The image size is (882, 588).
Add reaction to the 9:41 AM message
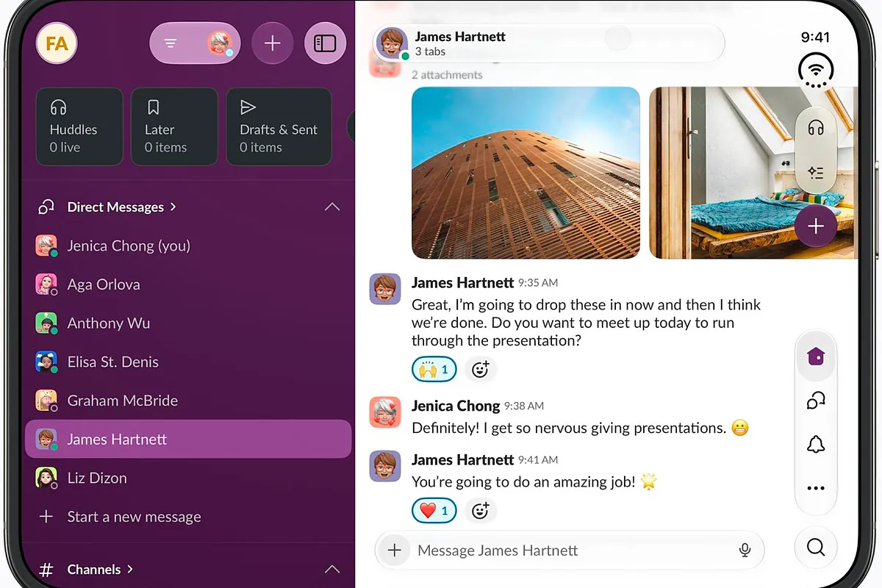tap(481, 510)
